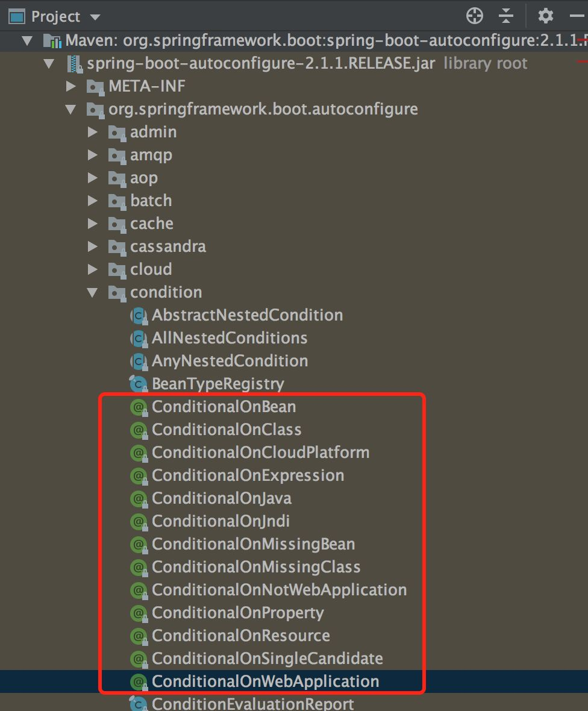Select org.springframework.boot.autoconfigure package label
Screen dimensions: 588x711
pos(263,109)
